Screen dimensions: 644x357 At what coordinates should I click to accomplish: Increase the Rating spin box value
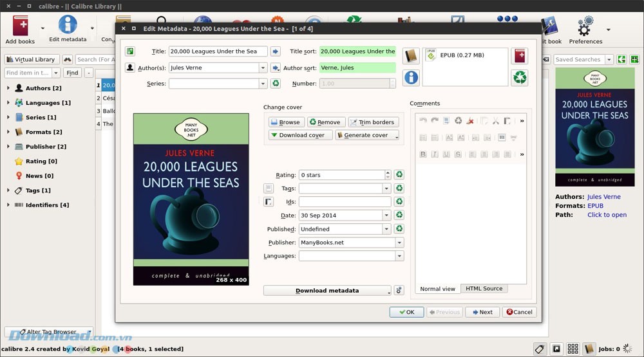pyautogui.click(x=388, y=172)
